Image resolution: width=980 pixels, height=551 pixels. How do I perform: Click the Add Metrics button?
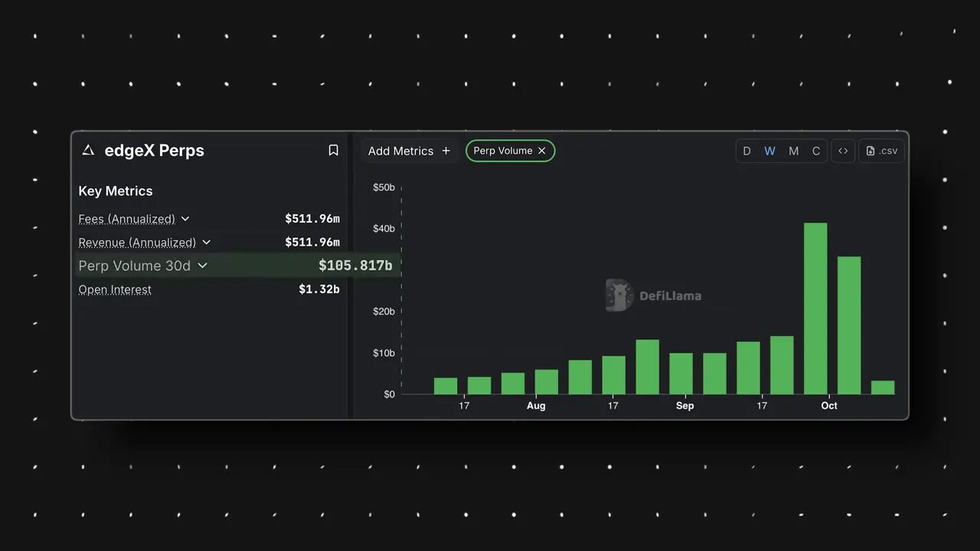pos(400,151)
